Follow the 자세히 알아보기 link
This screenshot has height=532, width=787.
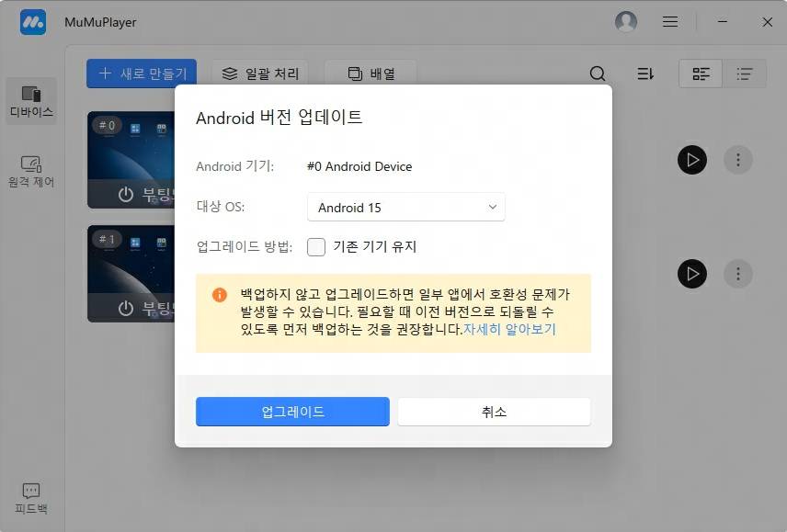click(509, 330)
